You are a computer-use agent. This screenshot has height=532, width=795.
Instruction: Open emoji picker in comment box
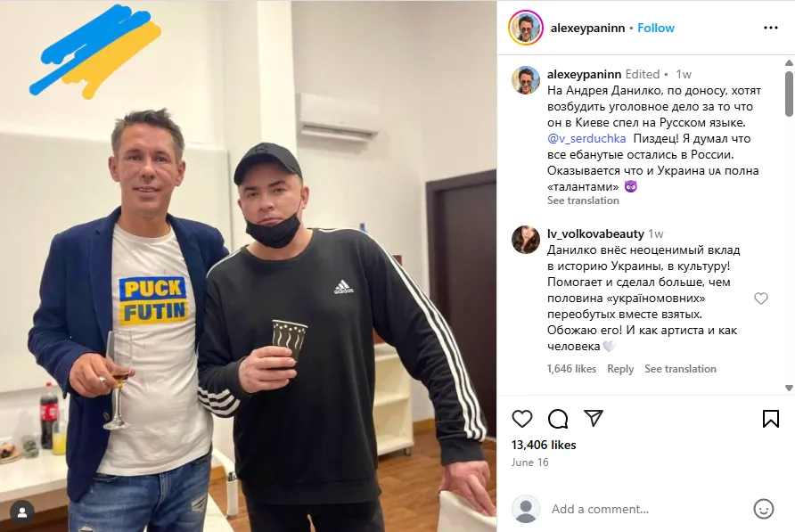764,509
